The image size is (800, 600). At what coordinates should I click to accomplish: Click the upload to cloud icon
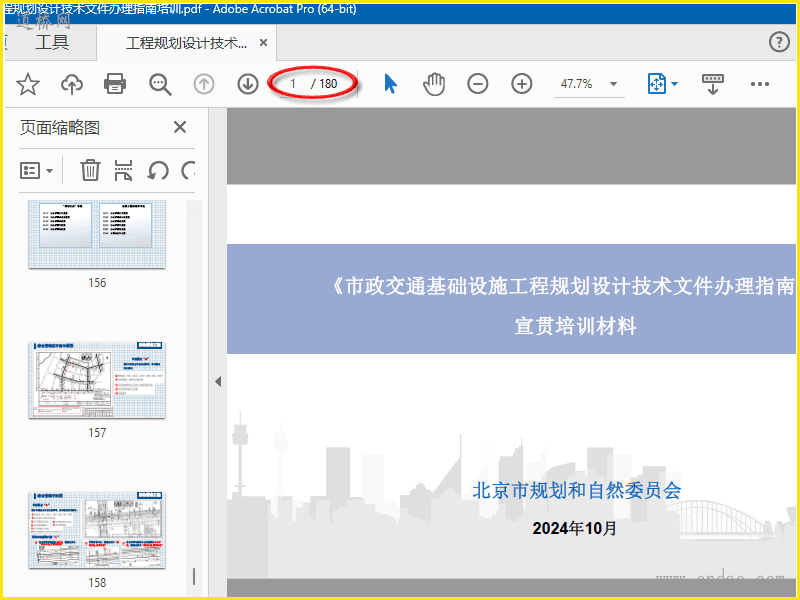(x=72, y=84)
